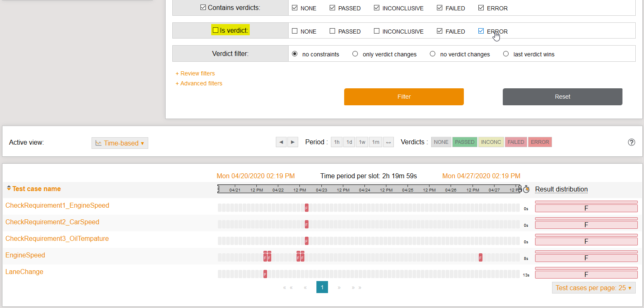
Task: Click the failed marker in LaneChange row
Action: tap(265, 274)
